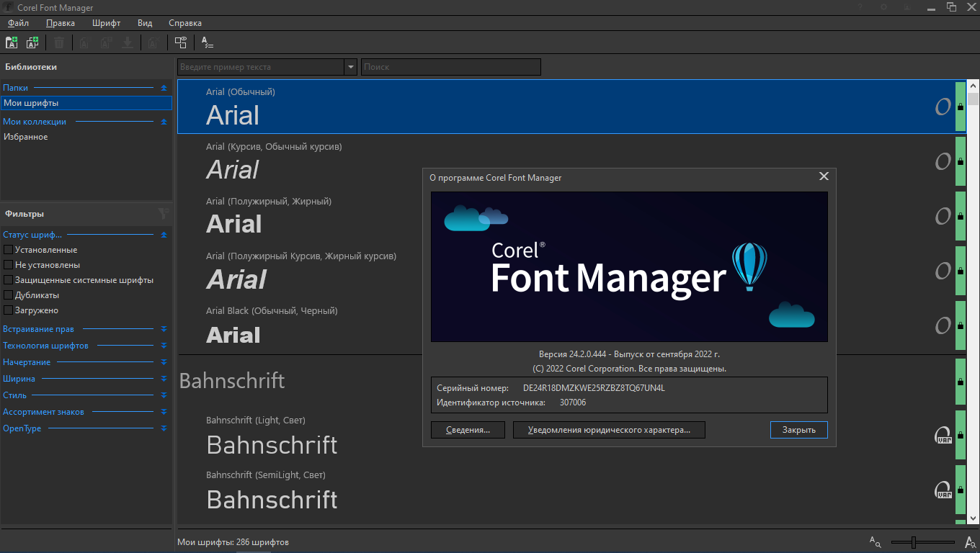This screenshot has width=980, height=553.
Task: Collapse the Папки section
Action: tap(164, 88)
